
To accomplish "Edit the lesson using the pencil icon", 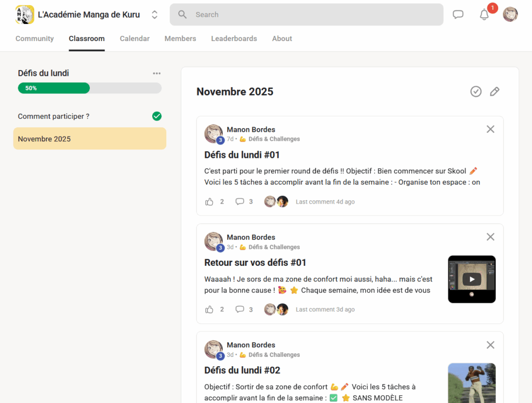I will pos(494,91).
